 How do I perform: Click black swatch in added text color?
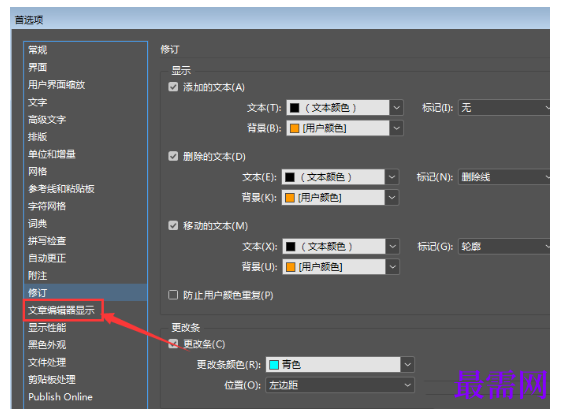pos(295,108)
